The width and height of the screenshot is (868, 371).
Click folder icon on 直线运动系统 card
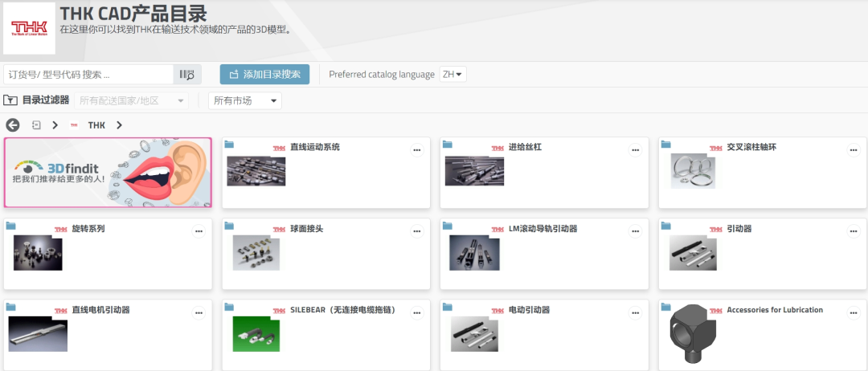(x=229, y=145)
